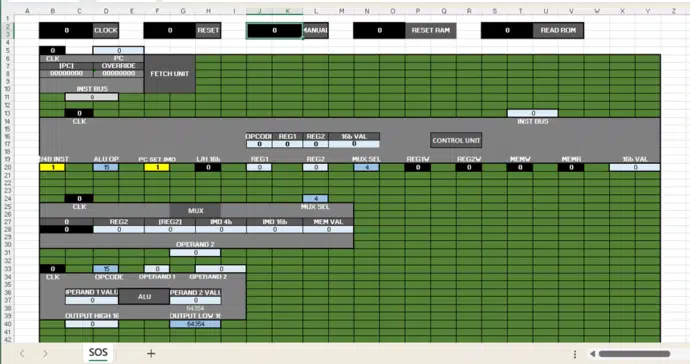Image resolution: width=690 pixels, height=364 pixels.
Task: Click the CLOCK button
Action: pos(106,30)
